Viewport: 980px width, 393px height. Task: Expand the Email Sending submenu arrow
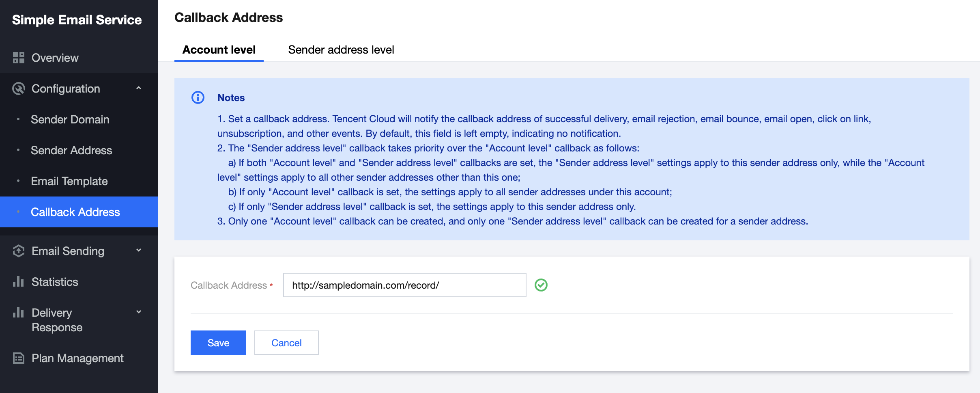[x=139, y=250]
